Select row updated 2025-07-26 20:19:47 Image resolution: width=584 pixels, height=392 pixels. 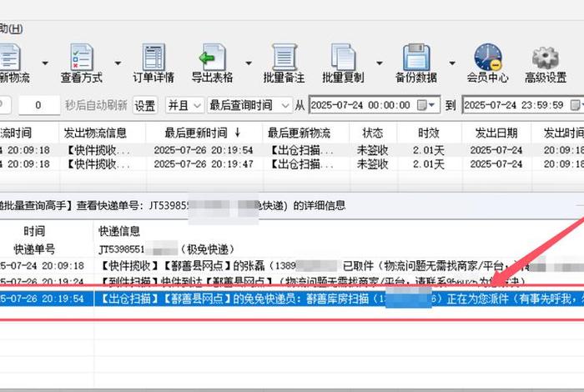[292, 164]
